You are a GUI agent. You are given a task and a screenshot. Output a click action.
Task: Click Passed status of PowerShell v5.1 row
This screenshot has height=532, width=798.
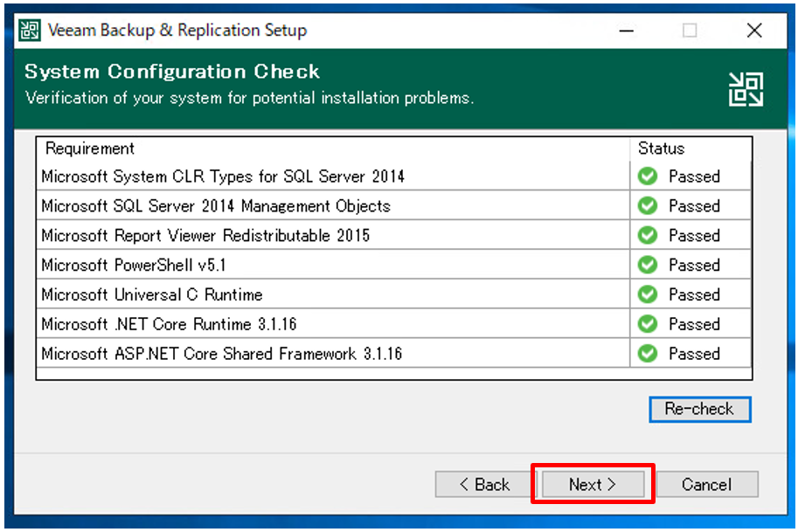click(694, 265)
